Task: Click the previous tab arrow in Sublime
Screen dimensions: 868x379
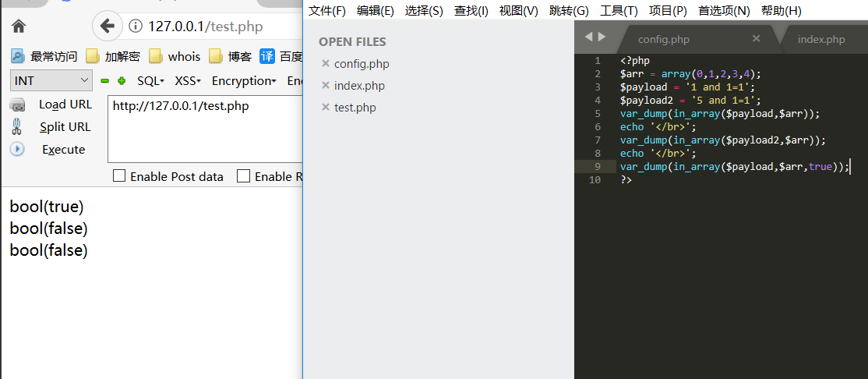Action: coord(588,37)
